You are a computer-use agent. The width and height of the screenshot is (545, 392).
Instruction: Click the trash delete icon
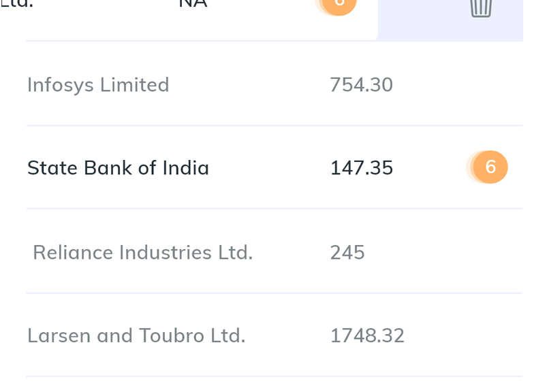(x=481, y=7)
